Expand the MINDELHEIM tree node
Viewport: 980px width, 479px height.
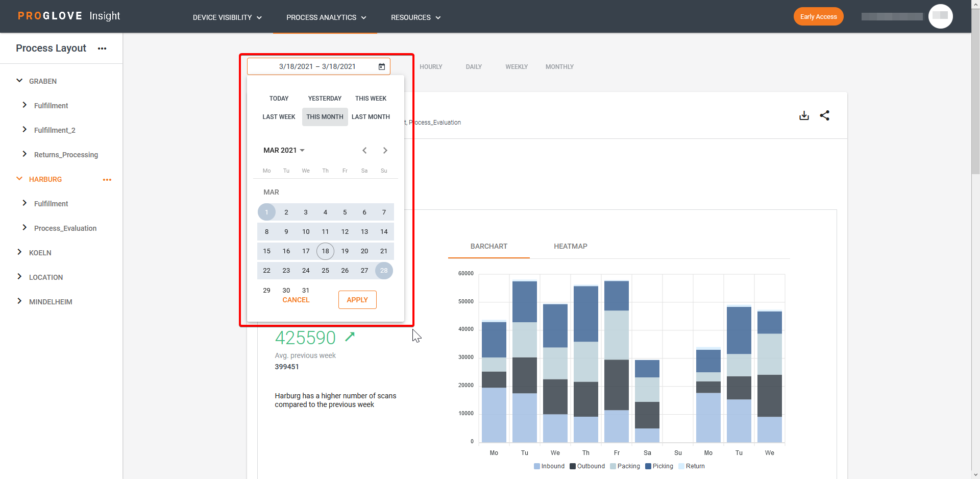point(19,301)
